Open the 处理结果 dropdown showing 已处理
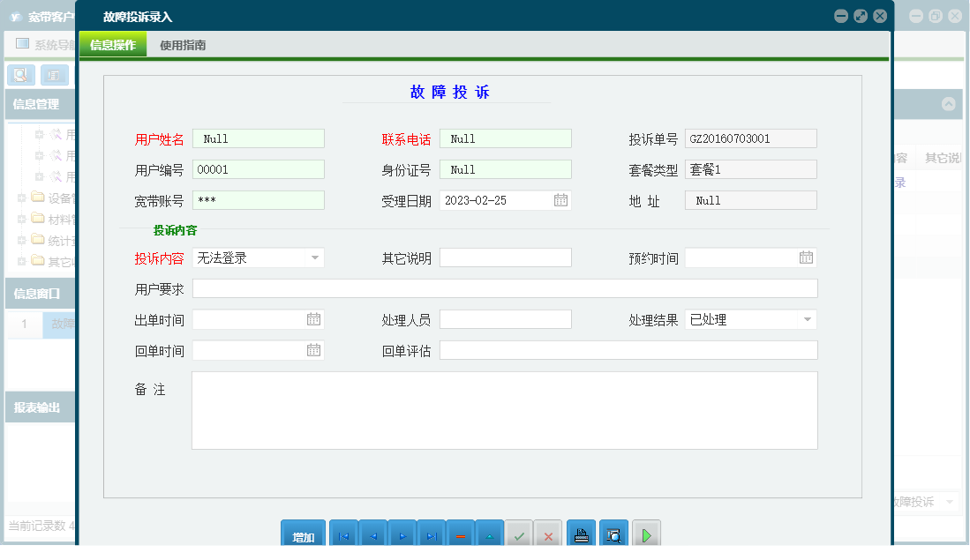Screen dimensions: 970x560 [x=806, y=319]
